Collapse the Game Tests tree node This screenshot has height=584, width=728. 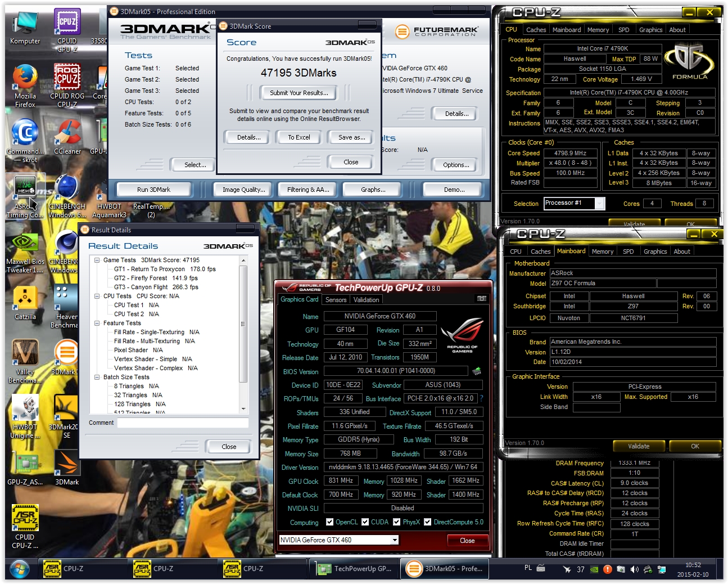coord(97,260)
